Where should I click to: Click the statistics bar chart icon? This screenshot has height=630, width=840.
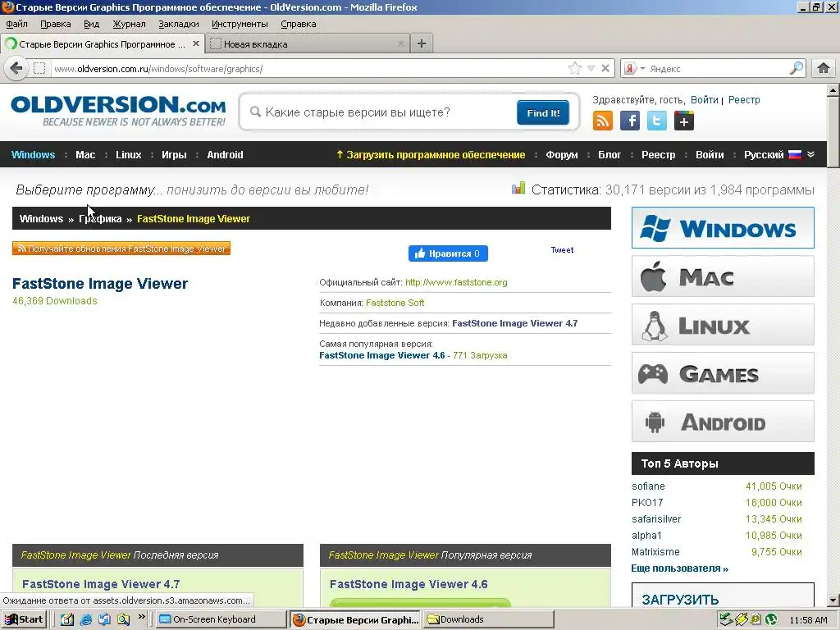click(518, 188)
